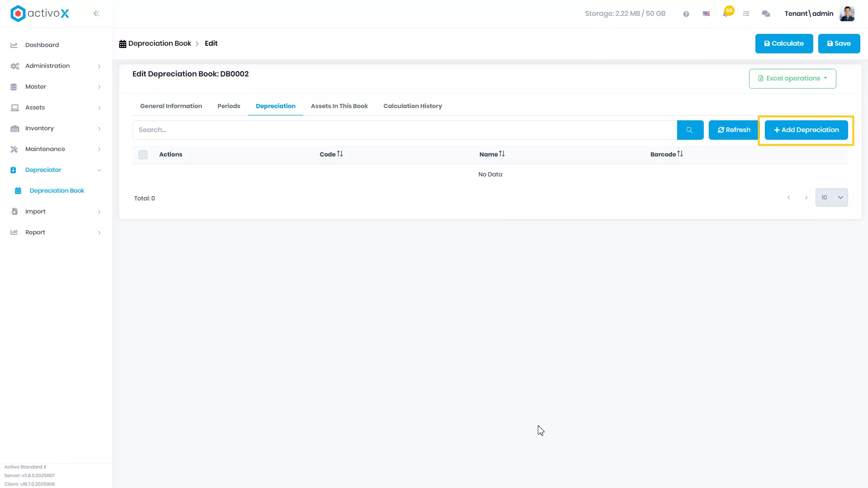
Task: Click the breadcrumb calendar icon
Action: coord(123,44)
